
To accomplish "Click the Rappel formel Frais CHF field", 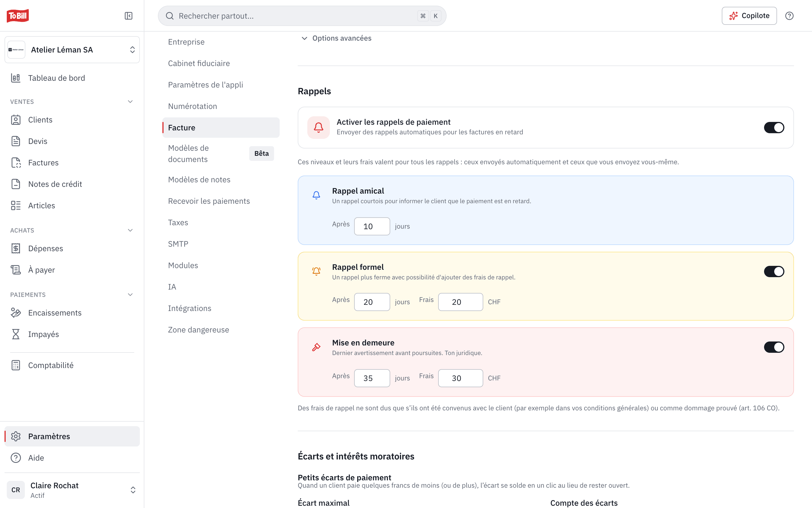I will [x=460, y=302].
